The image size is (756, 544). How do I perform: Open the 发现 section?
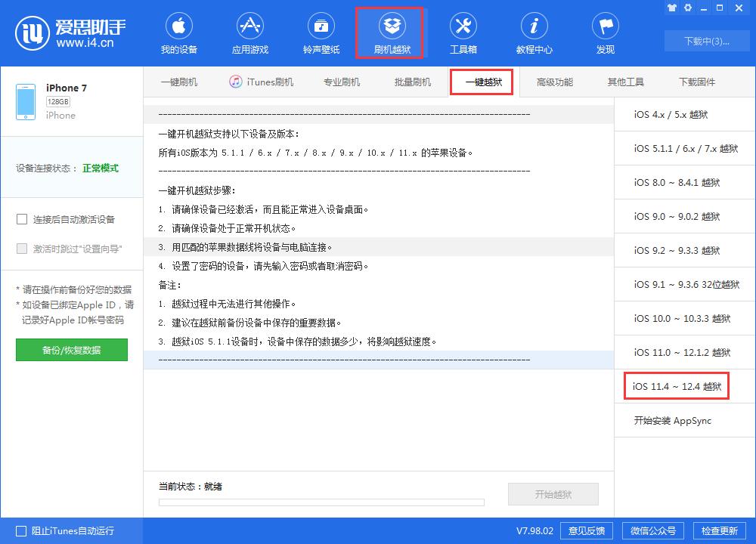[606, 32]
